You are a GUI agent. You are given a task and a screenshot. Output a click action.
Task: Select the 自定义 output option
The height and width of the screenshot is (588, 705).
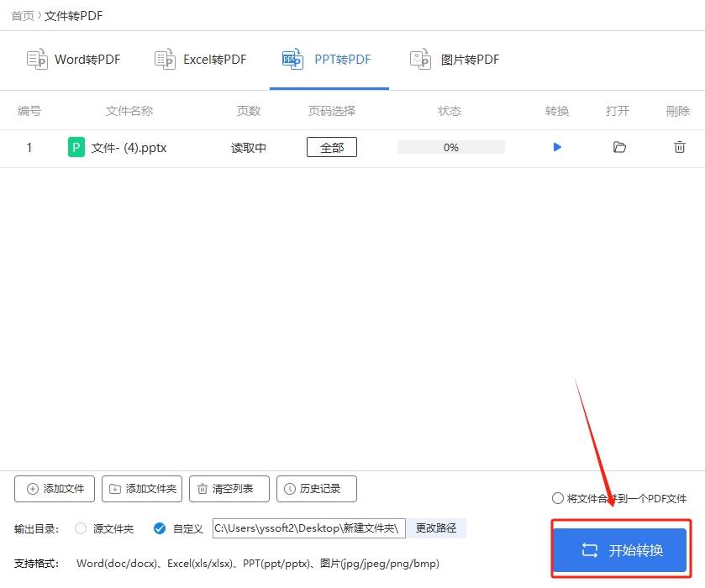160,528
